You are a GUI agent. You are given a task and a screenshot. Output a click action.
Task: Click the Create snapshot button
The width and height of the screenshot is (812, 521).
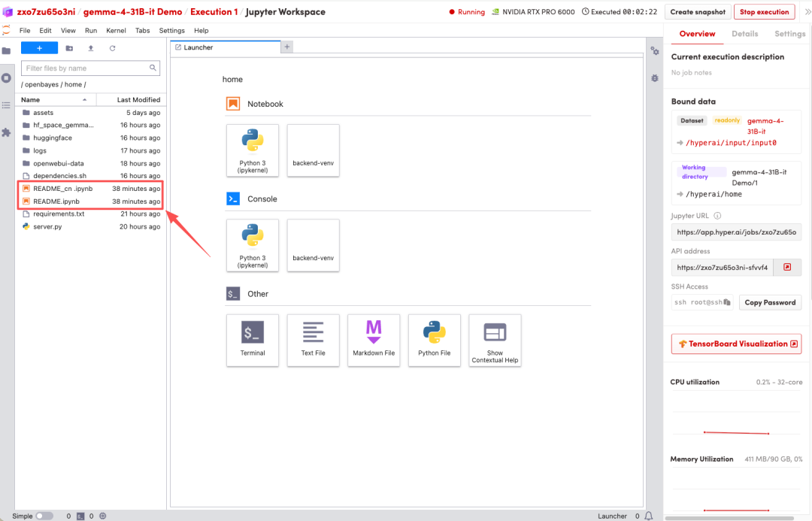click(x=698, y=12)
